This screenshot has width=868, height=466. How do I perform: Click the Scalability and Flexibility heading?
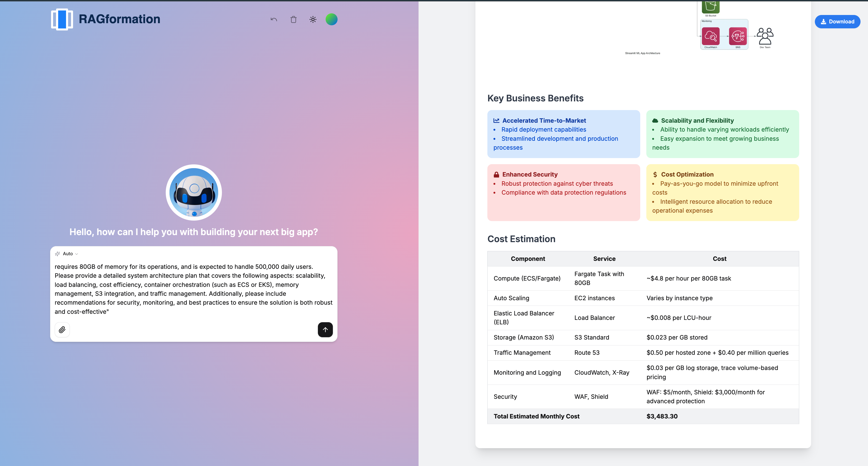[697, 120]
